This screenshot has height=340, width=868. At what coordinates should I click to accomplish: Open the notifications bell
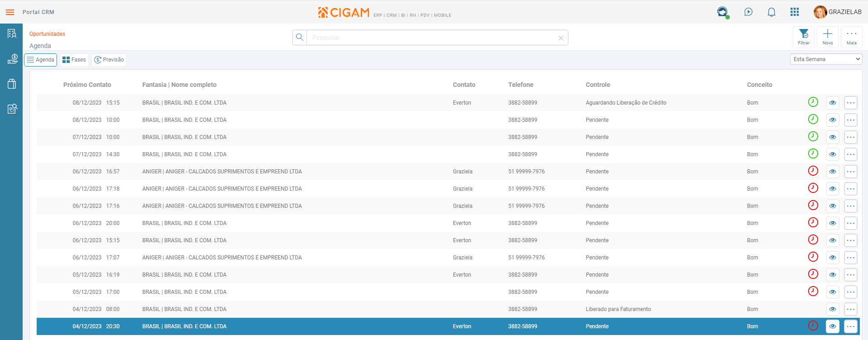[x=772, y=12]
